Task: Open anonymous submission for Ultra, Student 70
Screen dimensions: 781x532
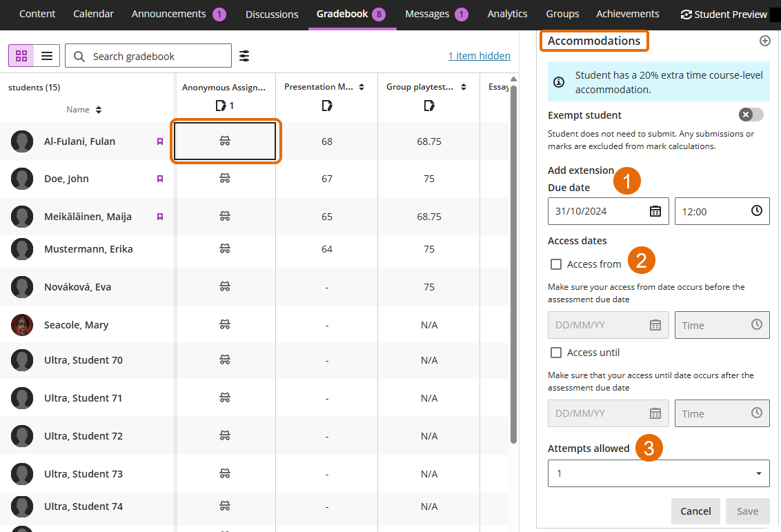Action: (x=225, y=359)
